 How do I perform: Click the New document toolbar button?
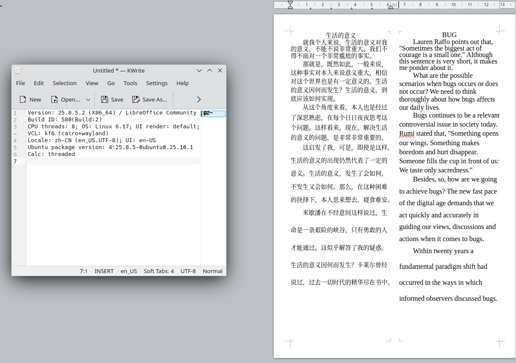coord(30,99)
